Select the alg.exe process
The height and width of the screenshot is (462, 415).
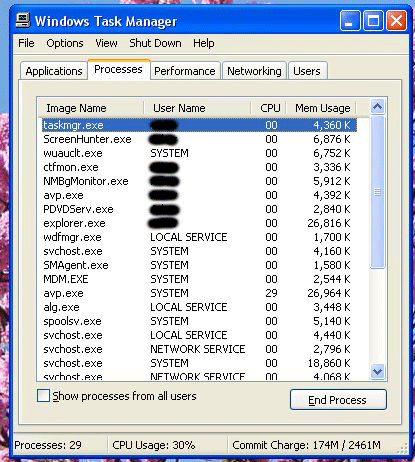click(x=199, y=307)
